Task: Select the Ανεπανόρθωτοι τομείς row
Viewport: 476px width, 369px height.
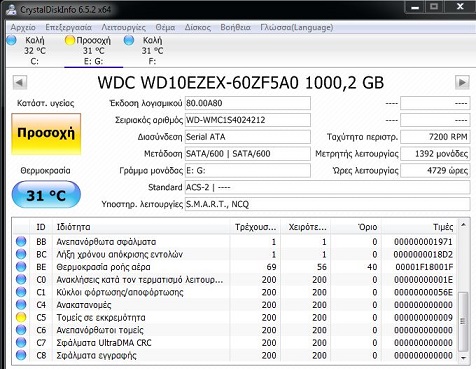Action: tap(235, 330)
